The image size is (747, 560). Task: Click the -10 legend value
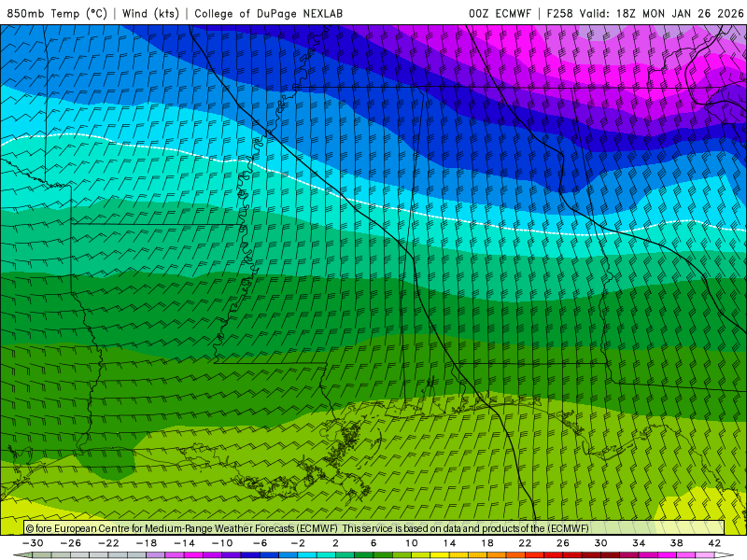(x=222, y=543)
